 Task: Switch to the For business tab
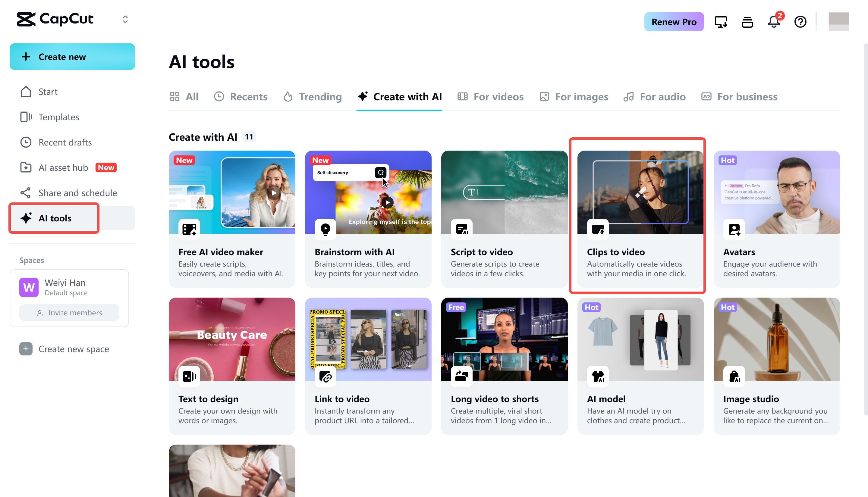point(739,97)
